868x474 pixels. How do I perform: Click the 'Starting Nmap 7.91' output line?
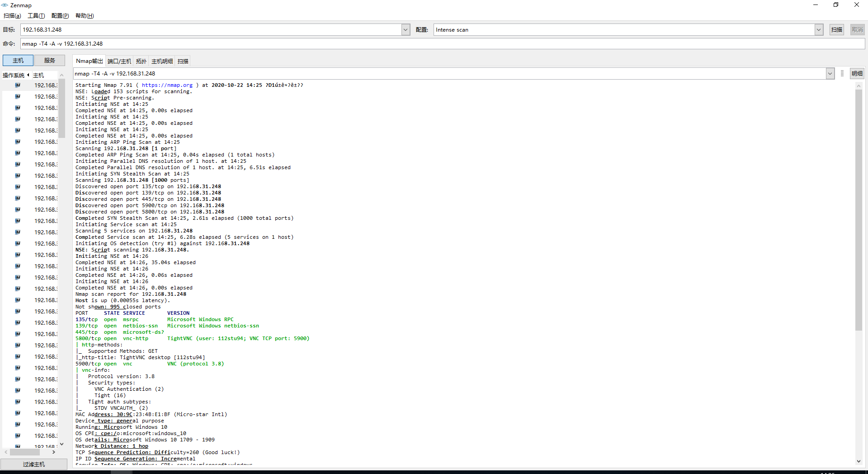click(x=189, y=85)
